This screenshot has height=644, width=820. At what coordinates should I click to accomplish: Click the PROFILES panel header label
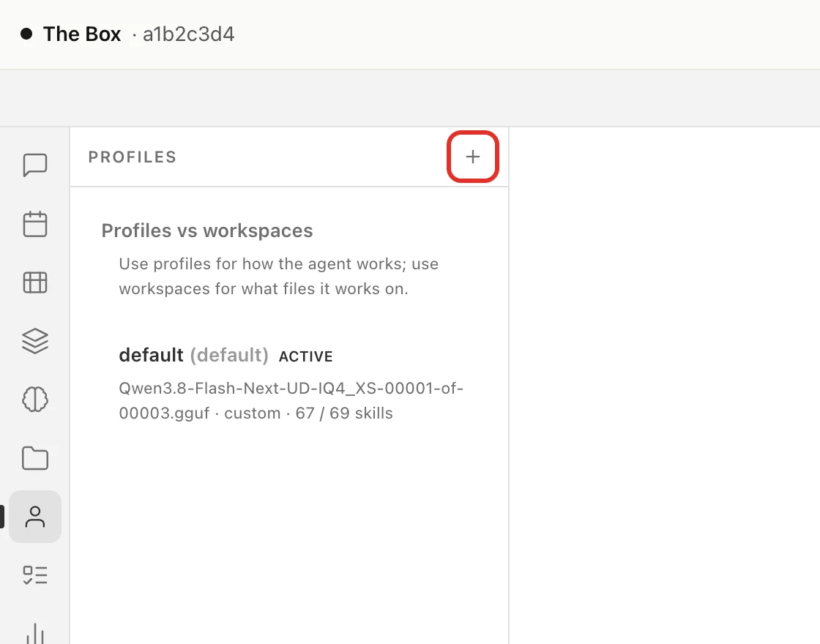pyautogui.click(x=133, y=157)
